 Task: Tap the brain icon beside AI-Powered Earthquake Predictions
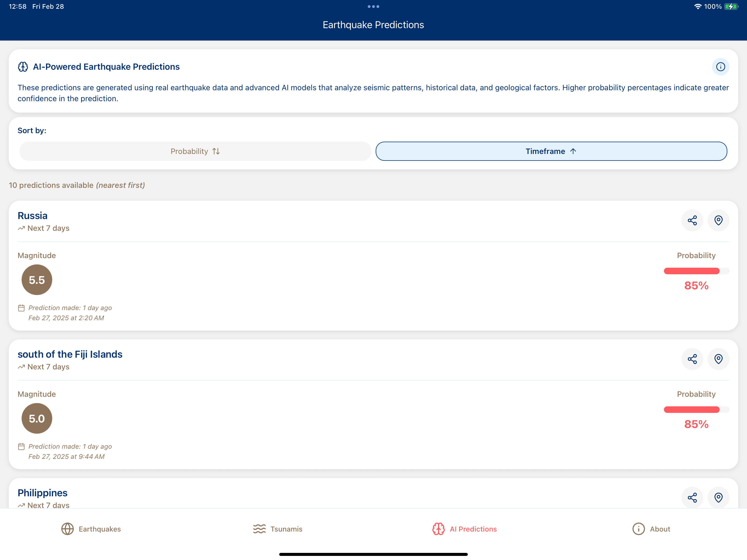point(23,66)
